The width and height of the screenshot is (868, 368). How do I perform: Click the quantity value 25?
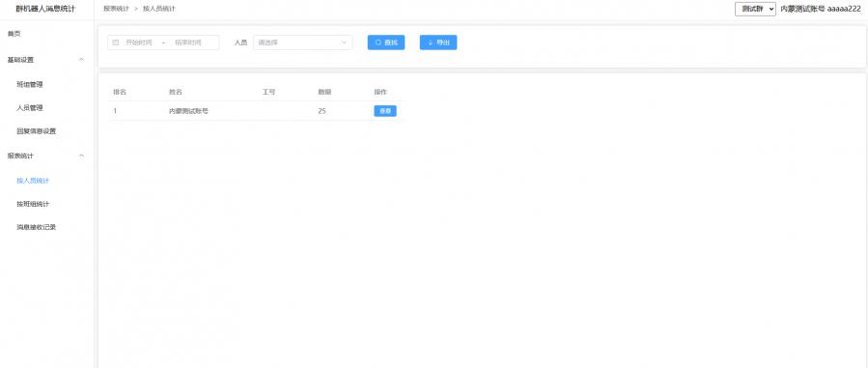[x=322, y=111]
